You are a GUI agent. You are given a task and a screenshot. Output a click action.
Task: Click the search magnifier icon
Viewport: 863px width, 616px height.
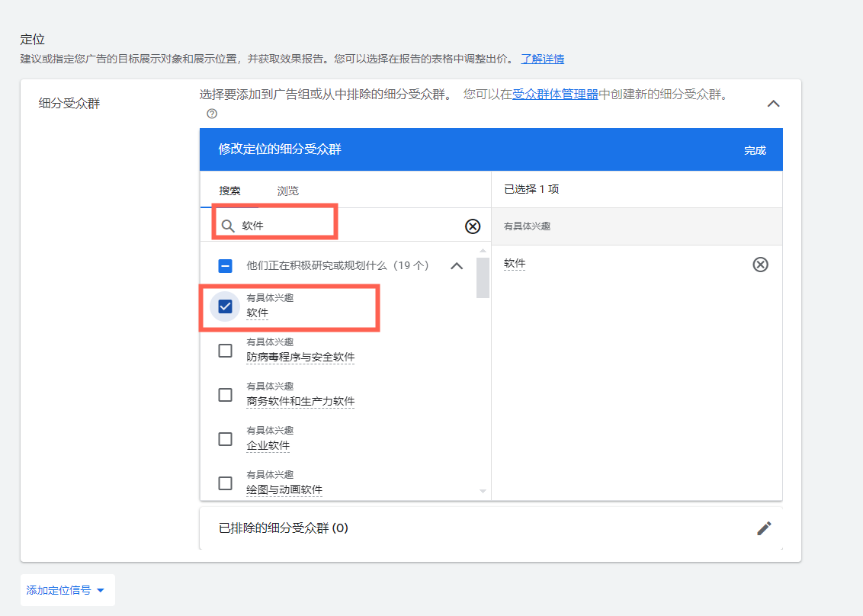(228, 226)
